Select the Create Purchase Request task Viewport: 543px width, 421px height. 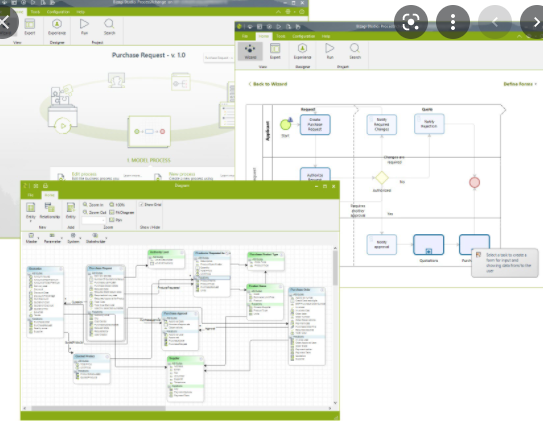pyautogui.click(x=315, y=124)
